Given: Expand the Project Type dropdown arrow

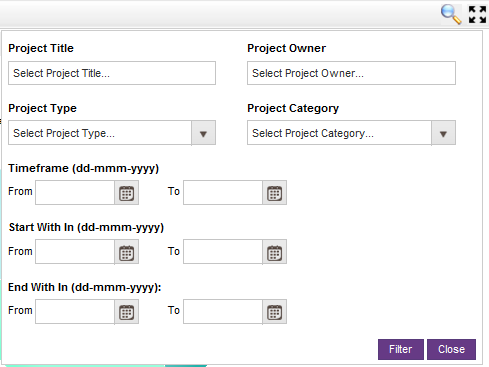Looking at the screenshot, I should click(203, 133).
